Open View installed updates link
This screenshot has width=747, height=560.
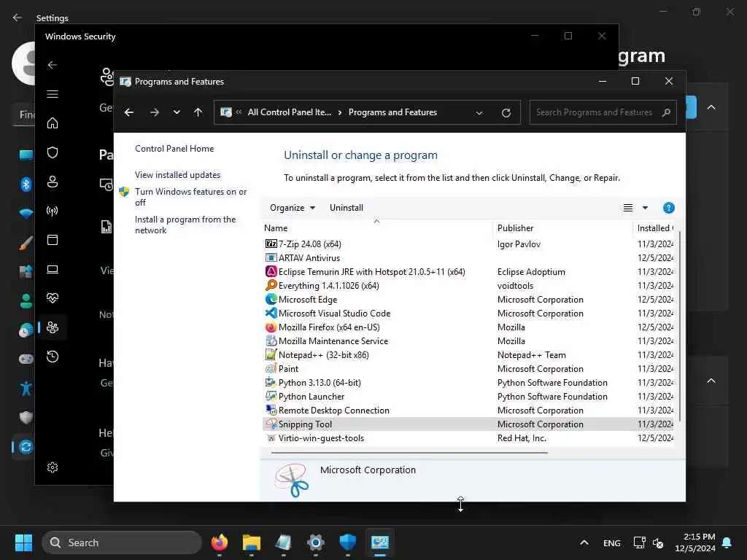coord(178,175)
